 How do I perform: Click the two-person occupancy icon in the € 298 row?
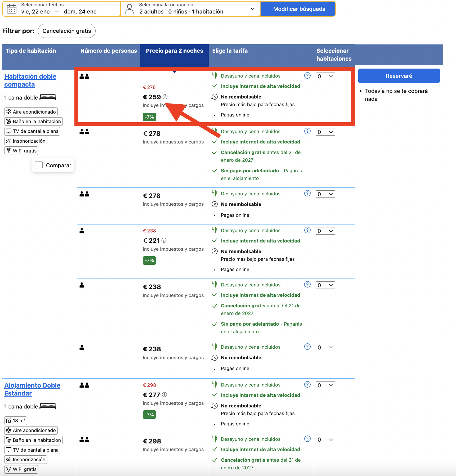(84, 439)
